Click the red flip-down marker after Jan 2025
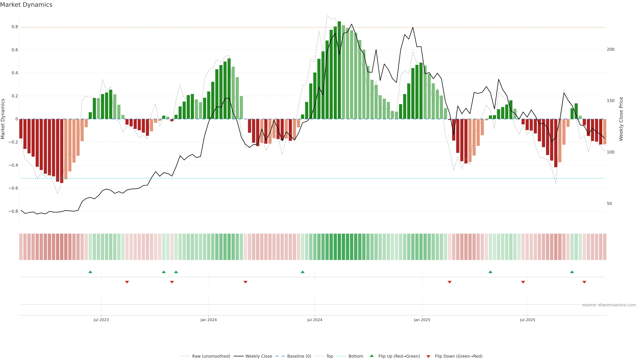The width and height of the screenshot is (644, 362). click(x=449, y=282)
